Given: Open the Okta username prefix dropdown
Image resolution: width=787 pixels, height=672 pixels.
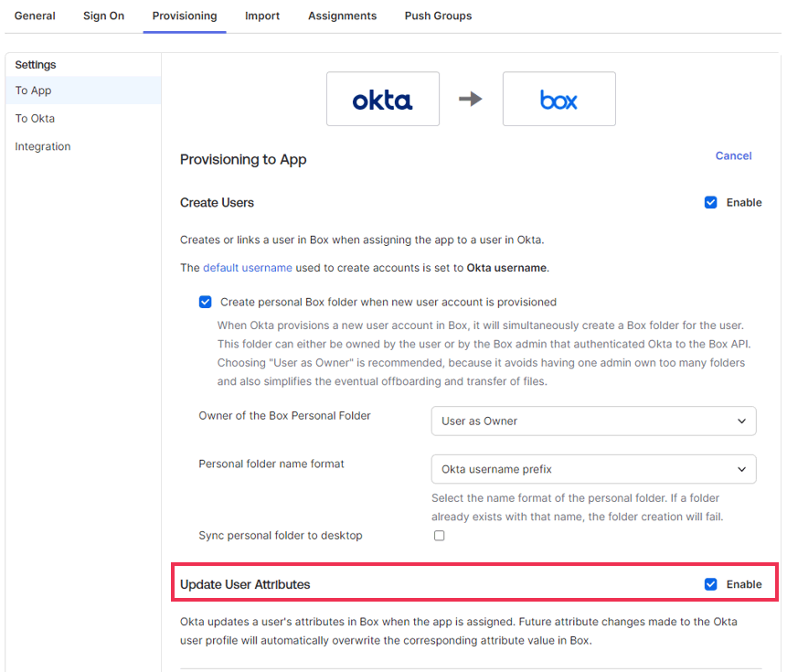Looking at the screenshot, I should coord(594,469).
